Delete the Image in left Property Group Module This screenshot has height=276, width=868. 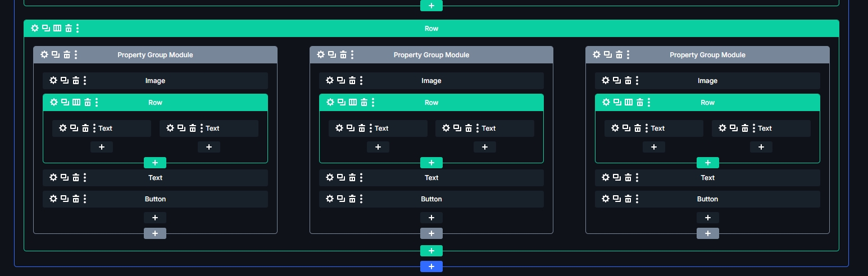click(76, 80)
